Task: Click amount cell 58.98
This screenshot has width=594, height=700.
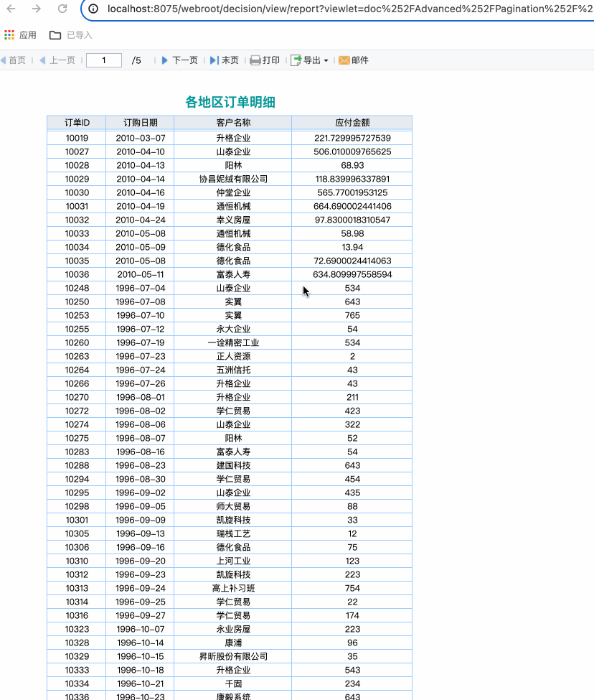Action: (x=352, y=233)
